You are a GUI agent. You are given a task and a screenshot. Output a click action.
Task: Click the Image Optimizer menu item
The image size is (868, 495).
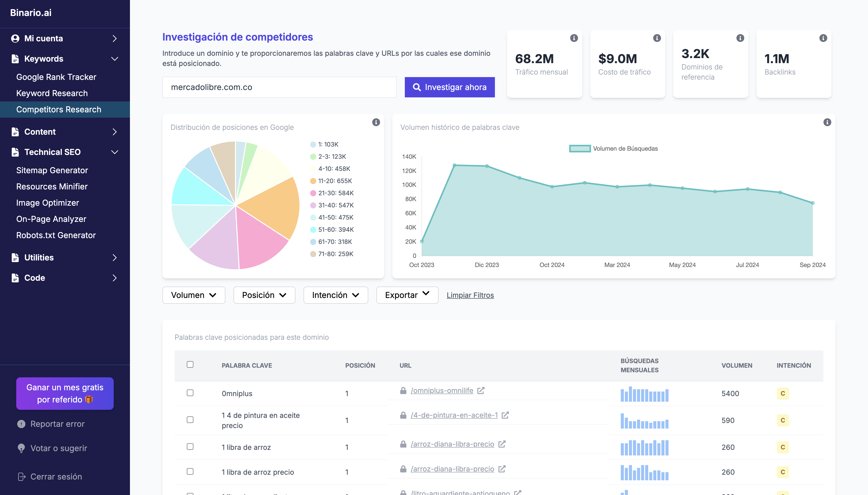tap(47, 203)
